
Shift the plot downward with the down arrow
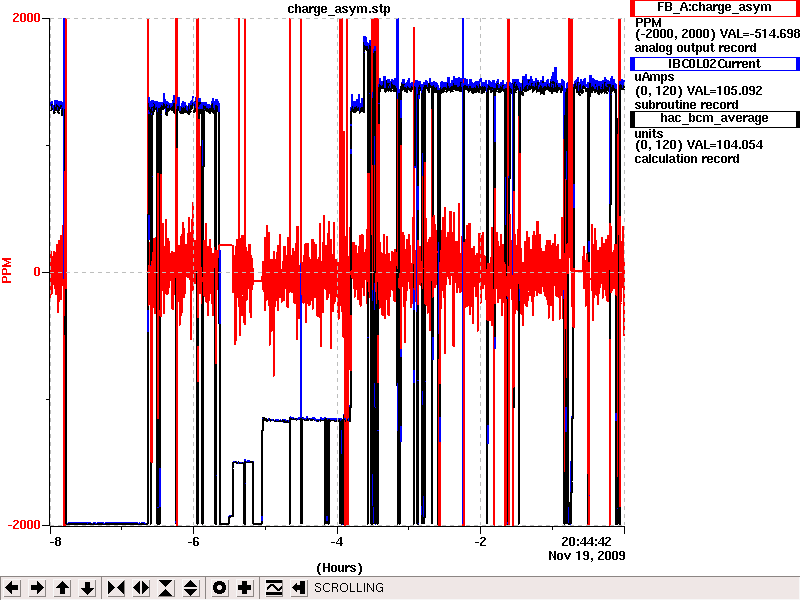tap(88, 588)
